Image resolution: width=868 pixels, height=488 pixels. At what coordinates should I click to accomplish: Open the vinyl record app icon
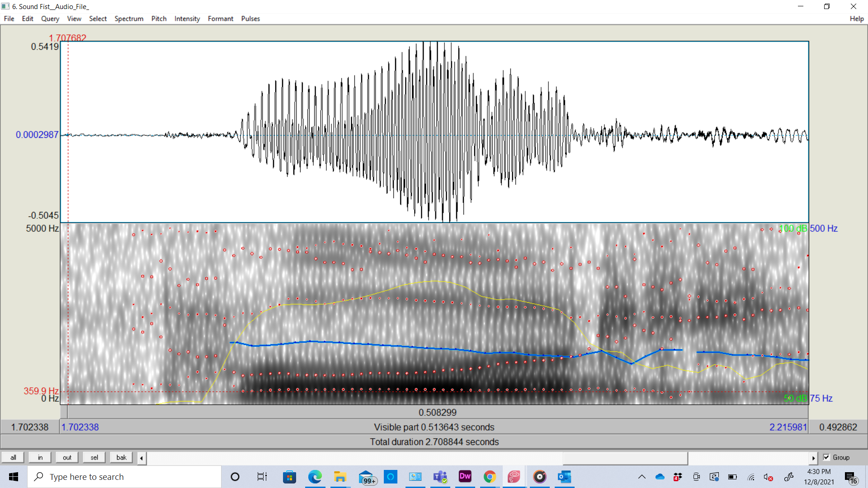click(539, 477)
